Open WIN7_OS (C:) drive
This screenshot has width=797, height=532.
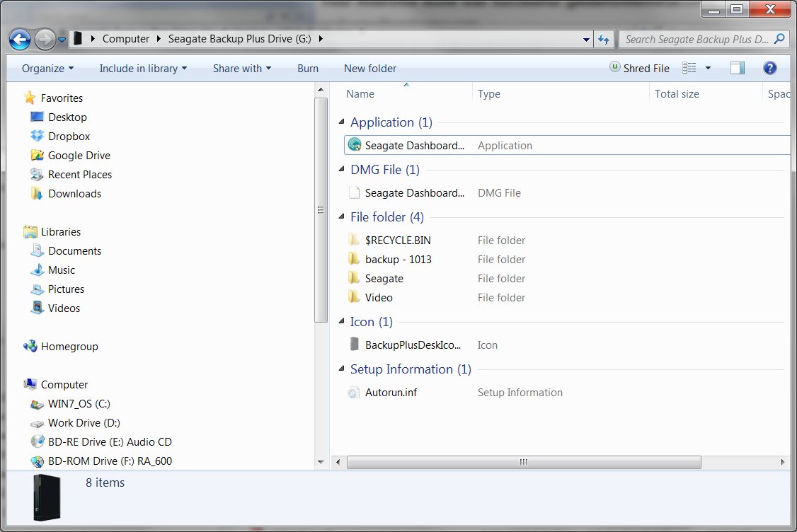[x=71, y=404]
